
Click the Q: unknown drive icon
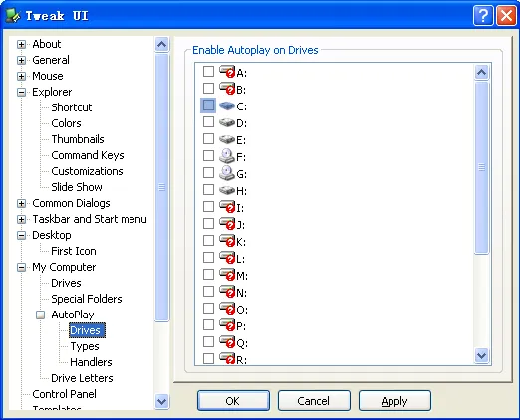pos(227,342)
